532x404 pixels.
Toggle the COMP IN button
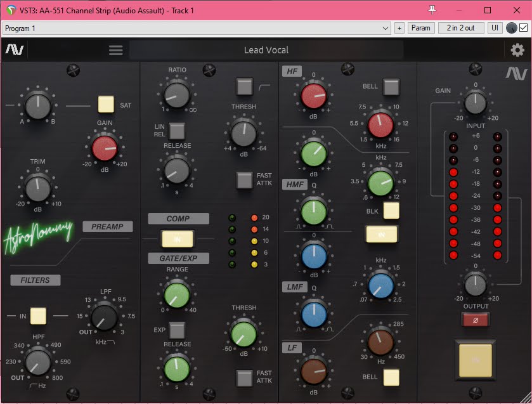[178, 238]
